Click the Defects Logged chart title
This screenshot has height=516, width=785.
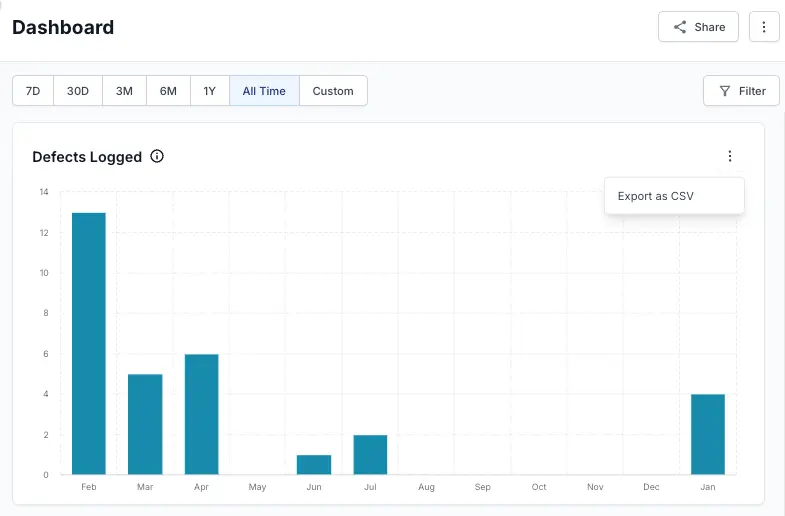tap(87, 157)
